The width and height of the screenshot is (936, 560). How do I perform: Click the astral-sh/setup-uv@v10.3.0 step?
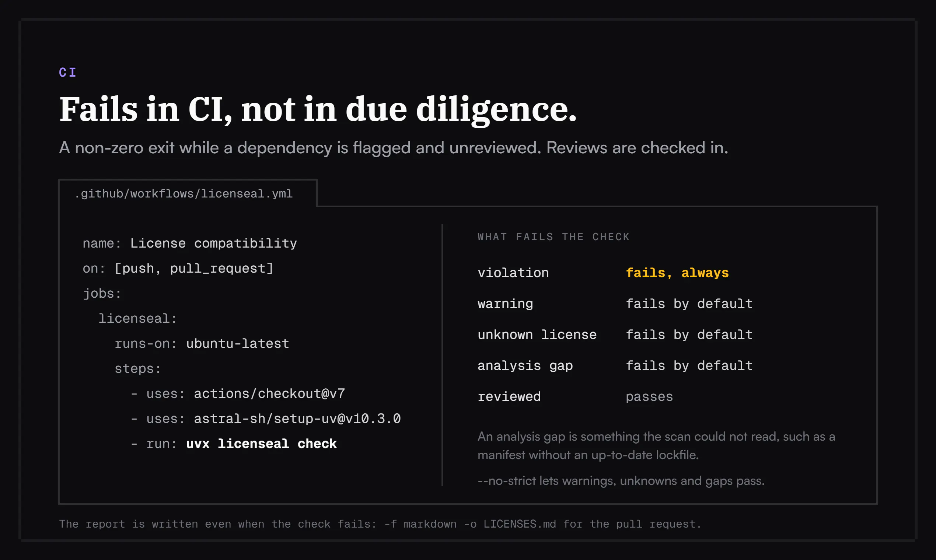(x=266, y=419)
